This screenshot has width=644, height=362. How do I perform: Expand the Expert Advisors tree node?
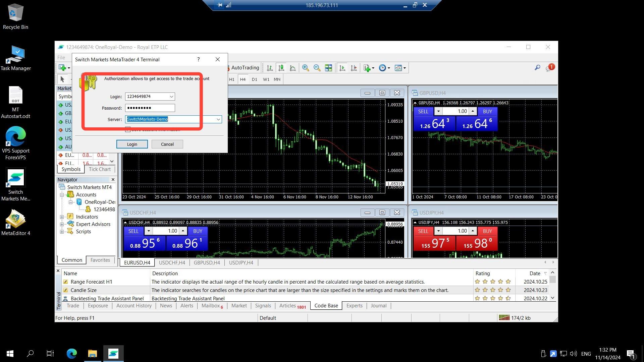[x=62, y=224]
